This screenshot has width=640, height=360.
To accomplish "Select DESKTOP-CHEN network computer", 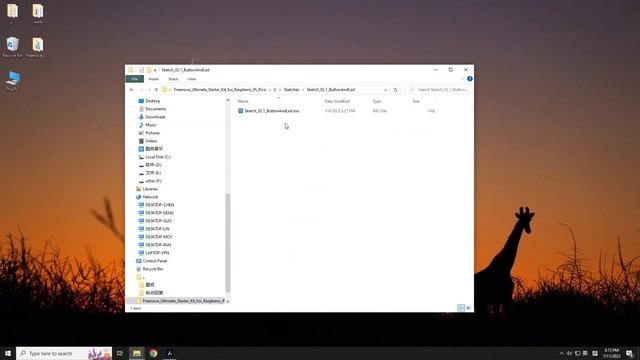I will click(159, 205).
